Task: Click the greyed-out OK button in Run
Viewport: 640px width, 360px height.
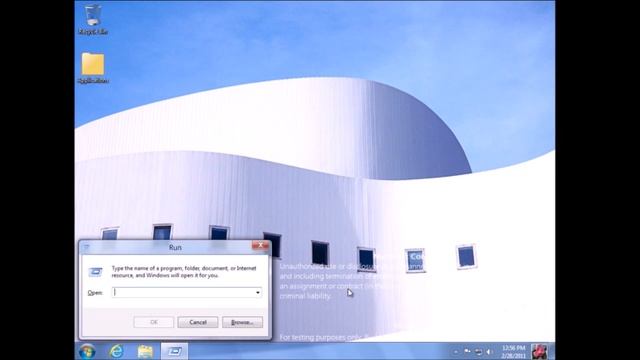Action: [x=153, y=322]
